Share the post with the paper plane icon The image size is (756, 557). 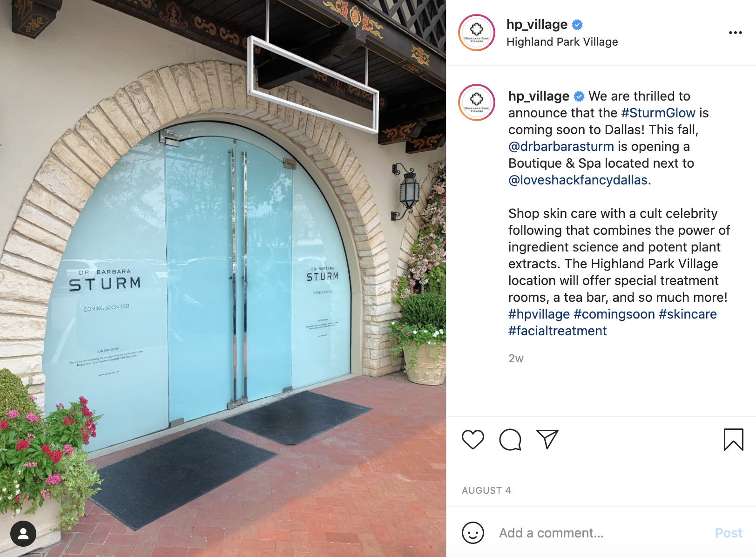[x=547, y=439]
